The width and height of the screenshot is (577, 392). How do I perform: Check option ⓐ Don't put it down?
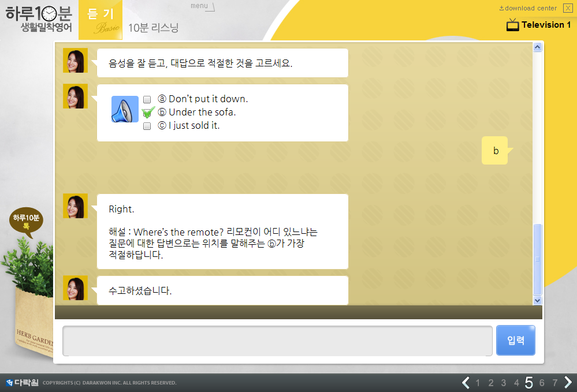(x=147, y=99)
